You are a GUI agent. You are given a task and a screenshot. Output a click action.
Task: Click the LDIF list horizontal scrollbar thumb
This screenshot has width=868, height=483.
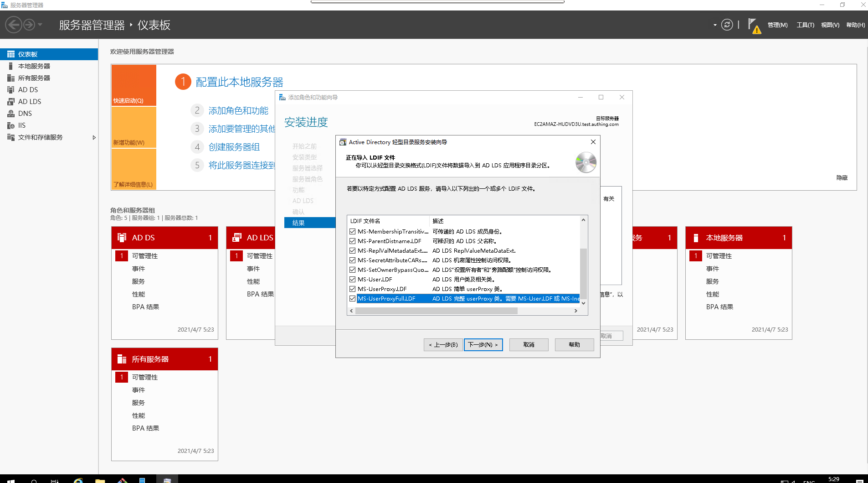click(436, 311)
